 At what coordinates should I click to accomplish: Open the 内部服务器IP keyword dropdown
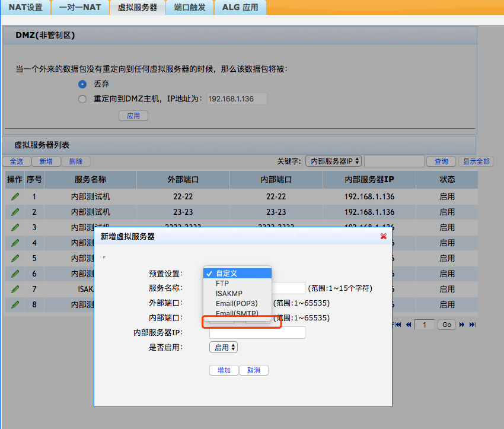[333, 161]
